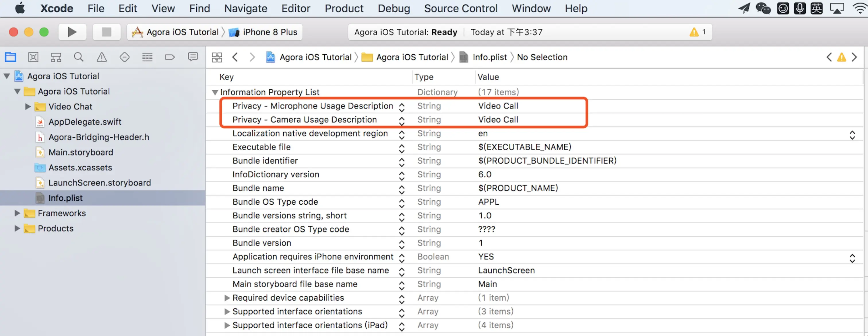This screenshot has height=336, width=868.
Task: Select AppDelegate.swift in the navigator
Action: (85, 122)
